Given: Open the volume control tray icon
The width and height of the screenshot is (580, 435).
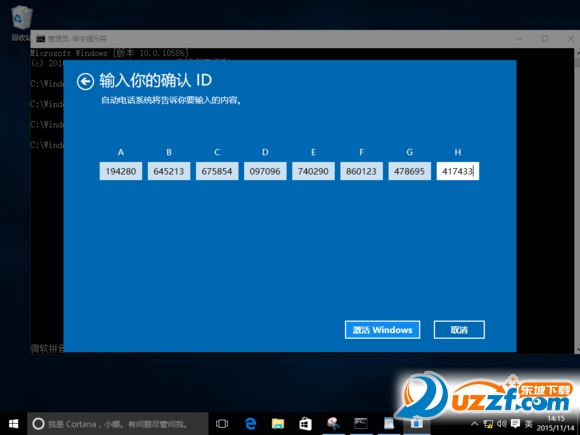Looking at the screenshot, I should coord(502,424).
